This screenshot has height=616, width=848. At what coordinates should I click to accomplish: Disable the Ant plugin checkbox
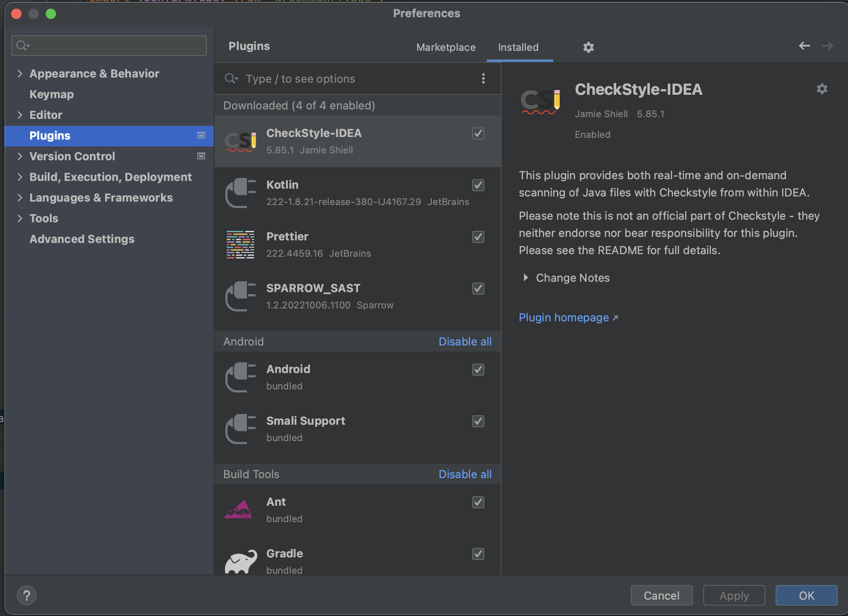[478, 502]
